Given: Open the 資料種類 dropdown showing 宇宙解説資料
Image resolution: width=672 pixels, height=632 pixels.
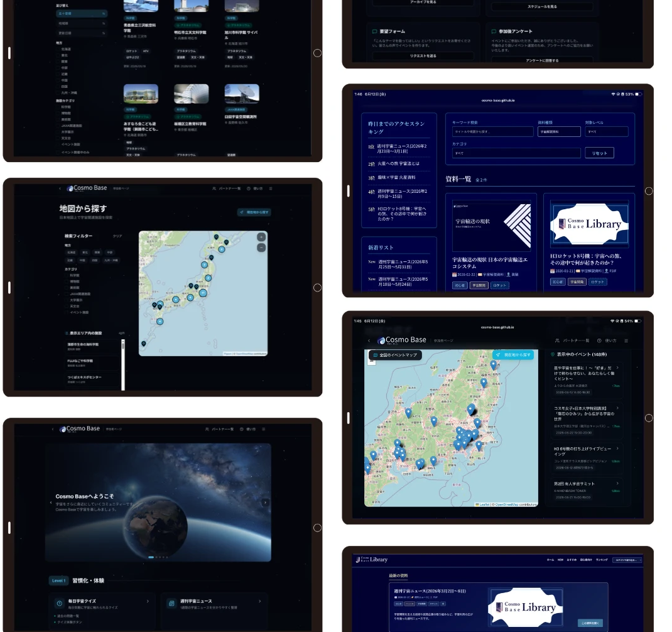Looking at the screenshot, I should [x=559, y=132].
